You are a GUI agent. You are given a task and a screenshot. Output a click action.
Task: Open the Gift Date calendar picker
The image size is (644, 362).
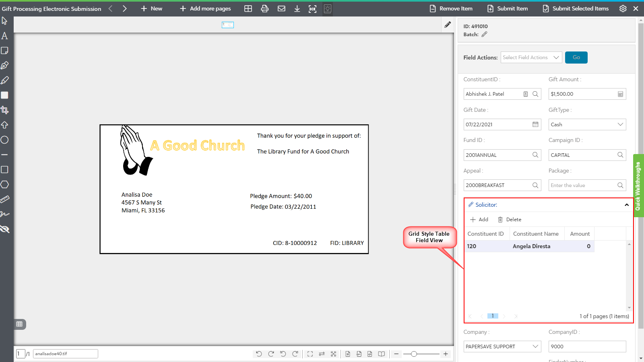click(535, 125)
